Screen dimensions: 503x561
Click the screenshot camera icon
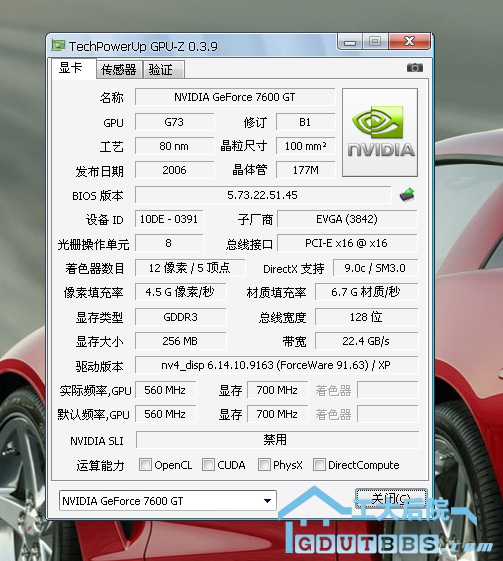pos(415,67)
